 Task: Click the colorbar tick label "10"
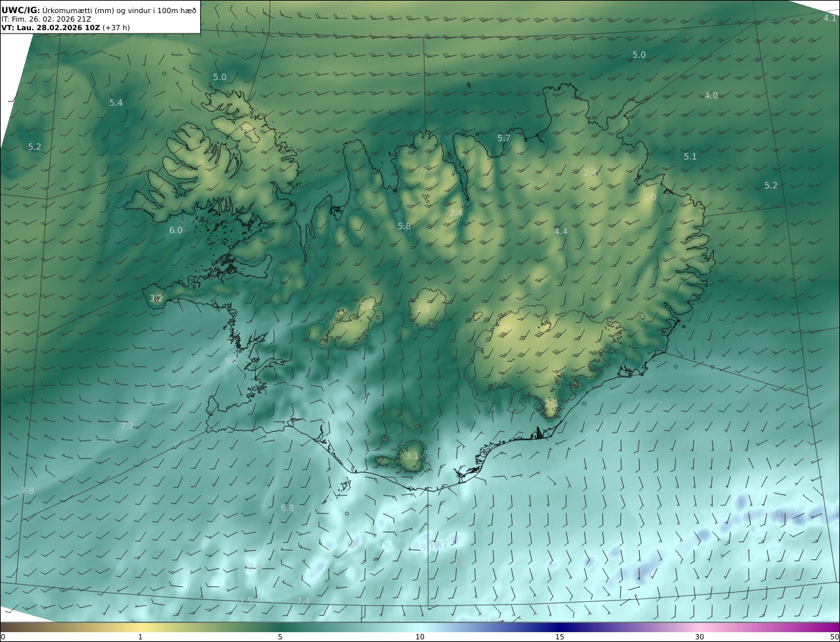(420, 637)
